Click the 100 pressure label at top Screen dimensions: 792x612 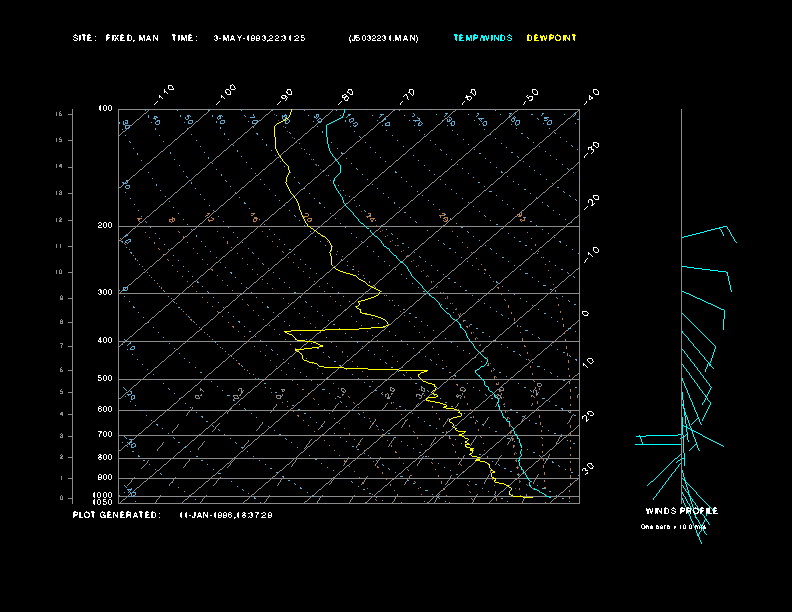pyautogui.click(x=105, y=108)
